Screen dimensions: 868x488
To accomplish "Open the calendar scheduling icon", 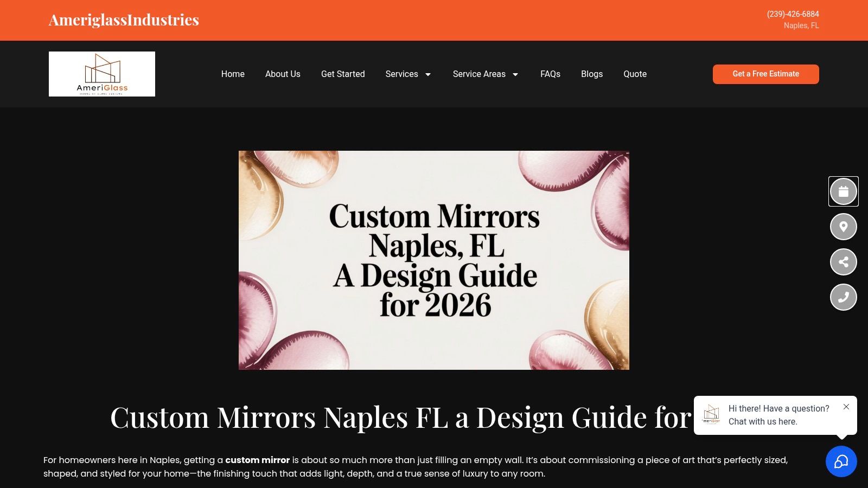I will point(843,191).
